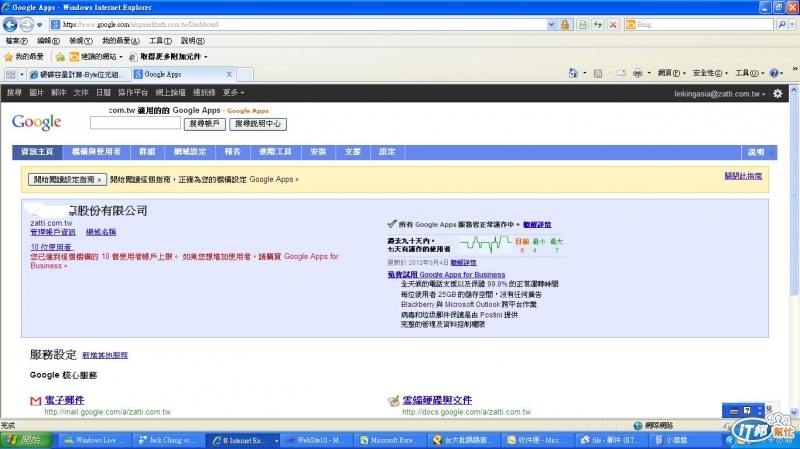Click the 搜尋帳戶 button
Viewport: 800px width, 449px height.
[205, 123]
